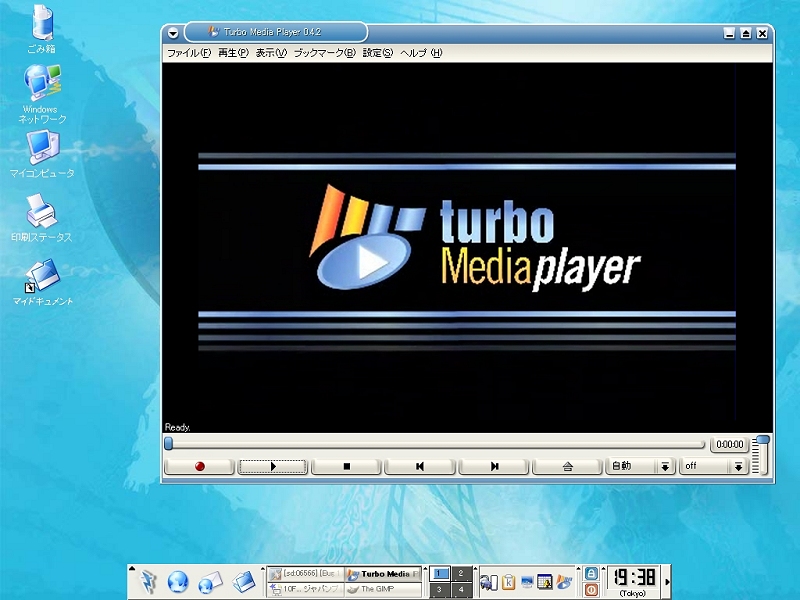Image resolution: width=800 pixels, height=600 pixels.
Task: Open the ごみ箱 trash desktop icon
Action: (42, 29)
